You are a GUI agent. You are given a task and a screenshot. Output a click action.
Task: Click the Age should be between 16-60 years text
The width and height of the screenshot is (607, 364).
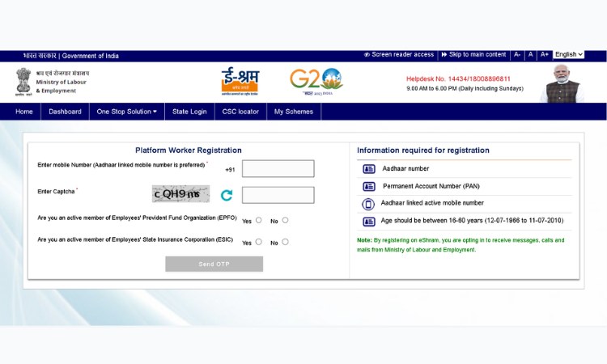tap(472, 221)
